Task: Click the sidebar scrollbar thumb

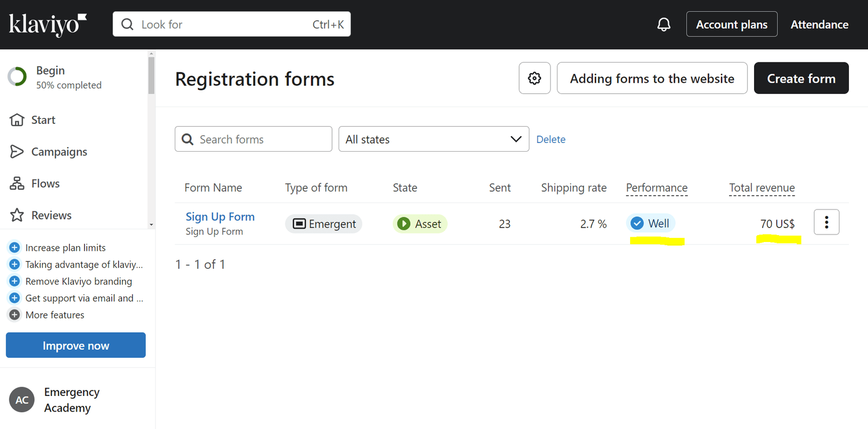Action: [x=152, y=75]
